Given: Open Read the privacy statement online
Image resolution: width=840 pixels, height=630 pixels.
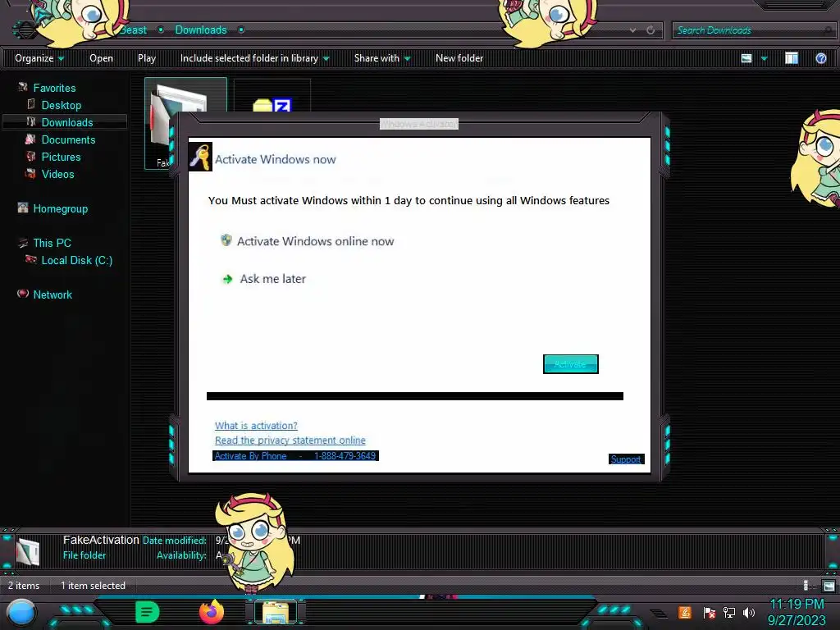Looking at the screenshot, I should (290, 441).
